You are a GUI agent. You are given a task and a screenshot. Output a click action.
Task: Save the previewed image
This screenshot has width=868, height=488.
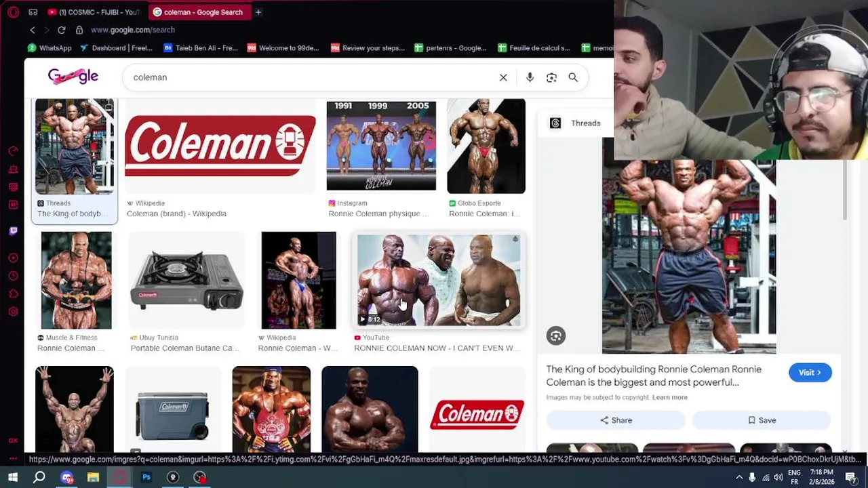762,420
